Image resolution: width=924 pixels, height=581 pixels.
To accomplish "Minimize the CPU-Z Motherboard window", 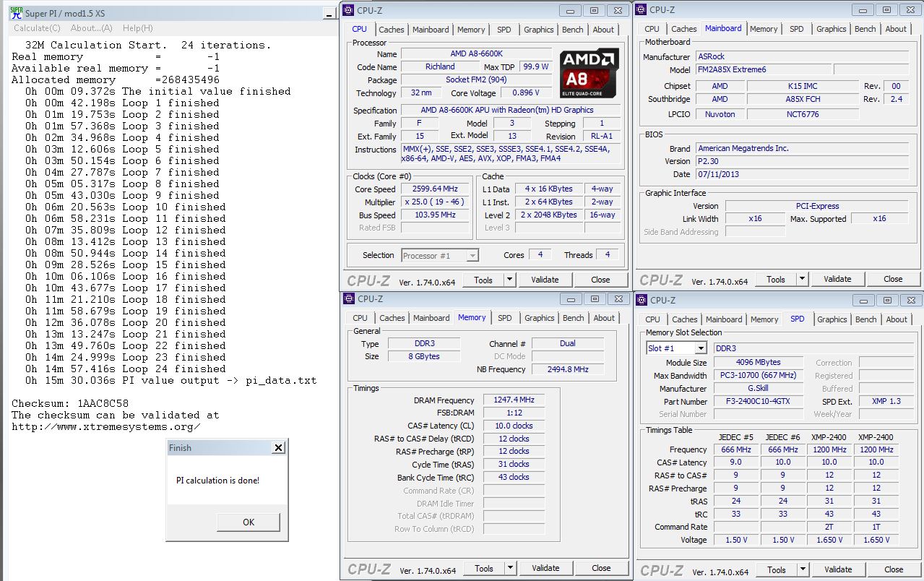I will (x=863, y=10).
